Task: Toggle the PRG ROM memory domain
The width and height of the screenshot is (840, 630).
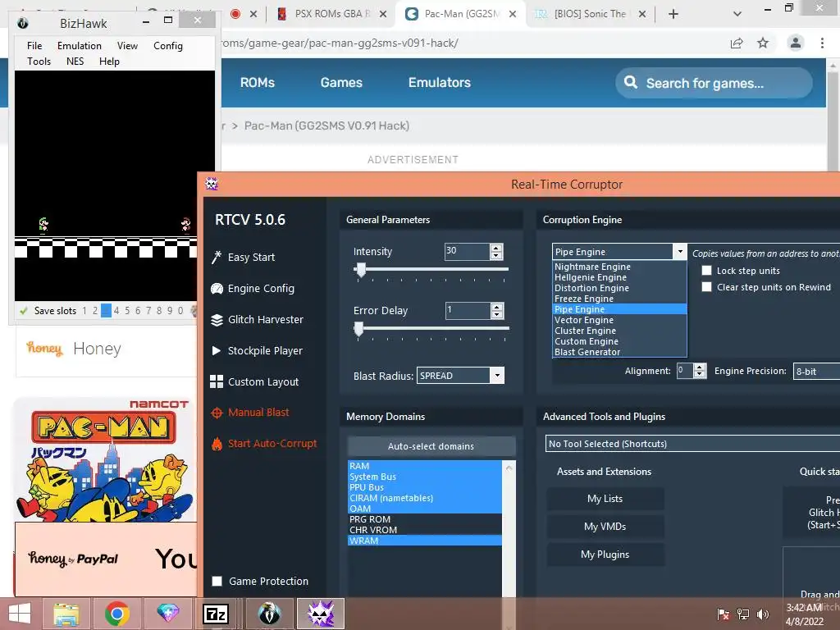Action: 425,519
